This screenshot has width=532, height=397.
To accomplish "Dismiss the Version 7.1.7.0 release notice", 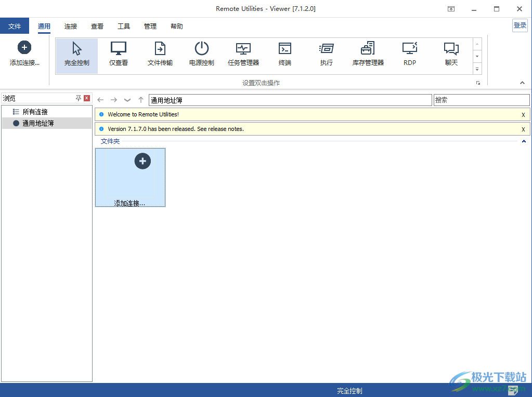I will (x=523, y=129).
